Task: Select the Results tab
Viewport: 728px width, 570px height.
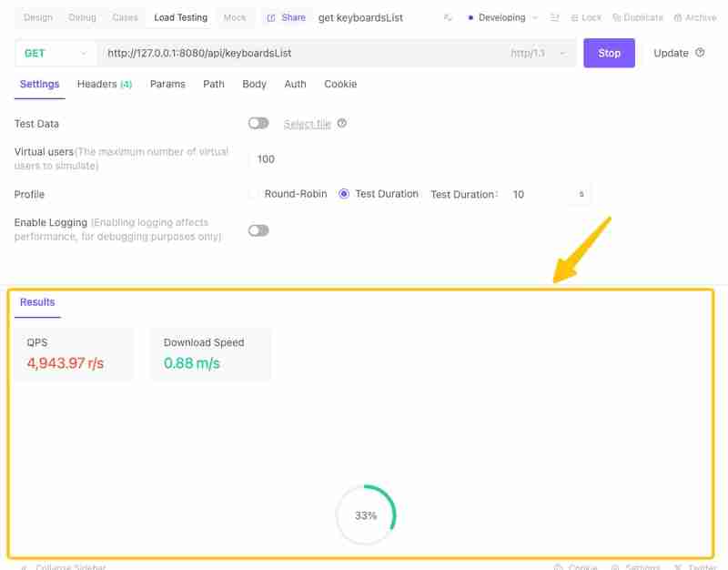Action: pos(37,302)
